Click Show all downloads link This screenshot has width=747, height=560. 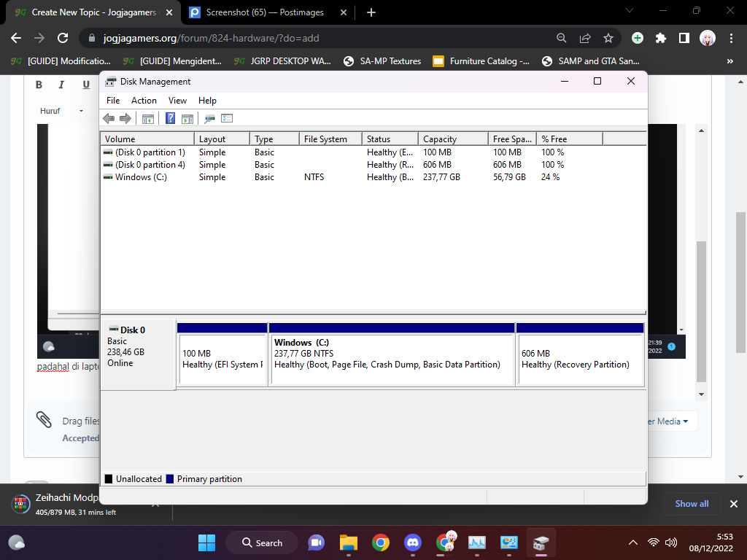point(692,504)
